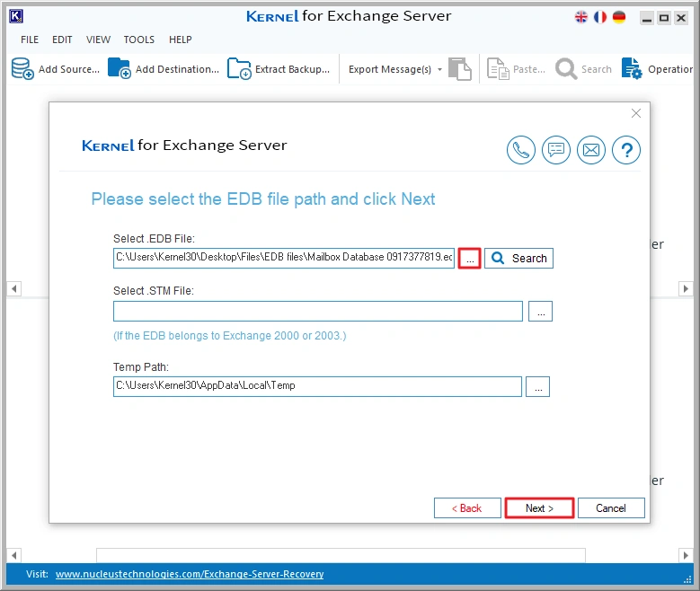Minimize the Kernel for Exchange Server window
This screenshot has height=591, width=700.
[x=646, y=18]
